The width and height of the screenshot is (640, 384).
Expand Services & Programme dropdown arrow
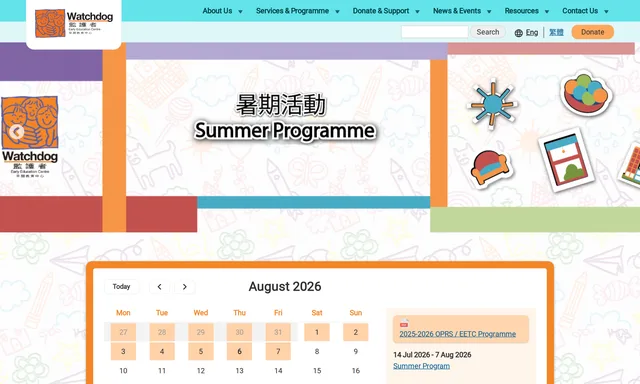(337, 11)
